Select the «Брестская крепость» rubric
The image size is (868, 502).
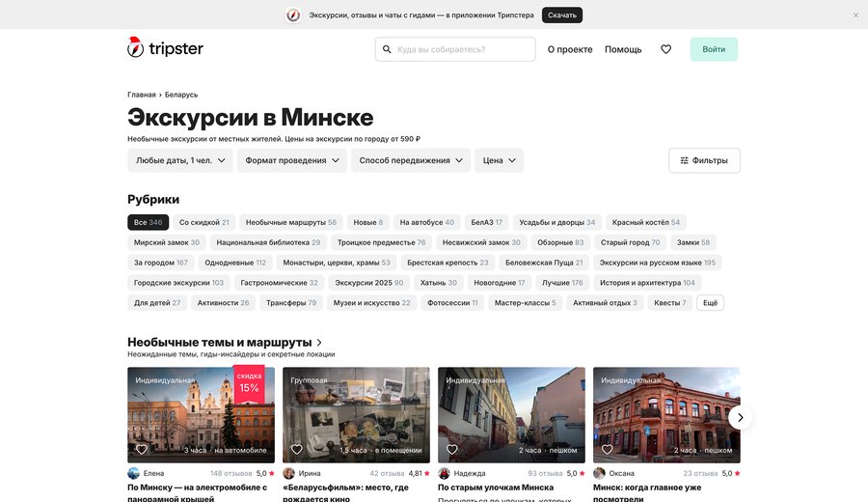(x=448, y=263)
